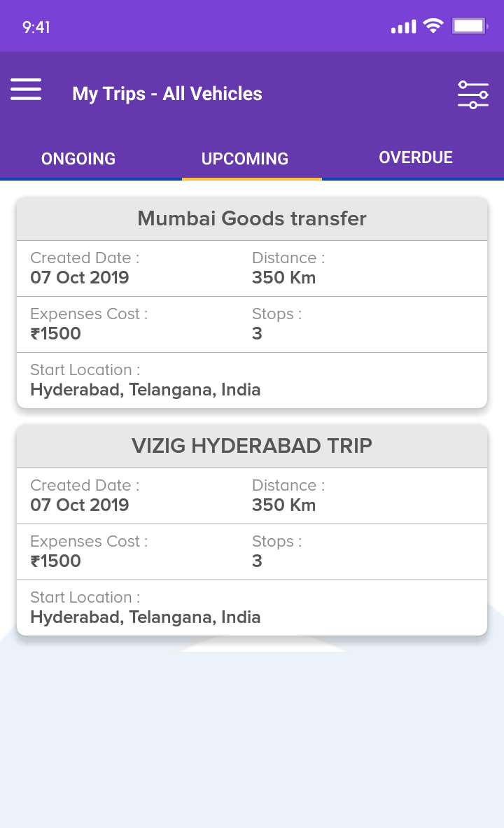The height and width of the screenshot is (828, 504).
Task: Open the VIZIG HYDERABAD TRIP header
Action: [x=252, y=446]
